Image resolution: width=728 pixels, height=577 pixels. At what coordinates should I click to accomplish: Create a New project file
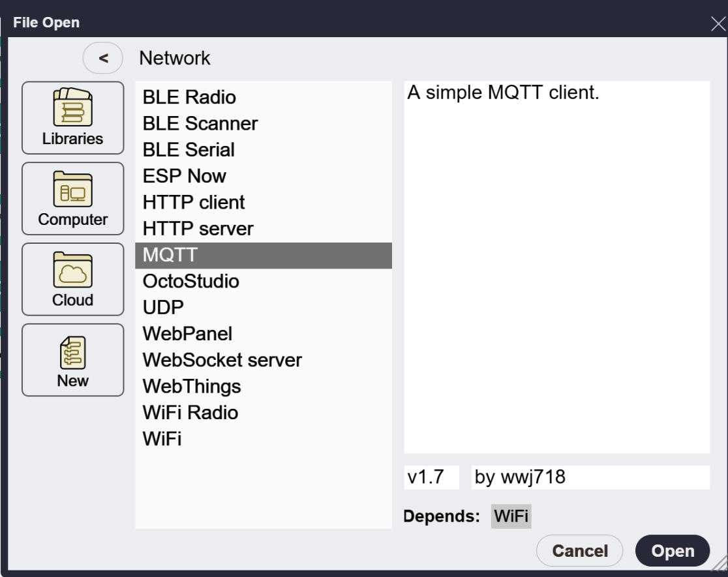(73, 360)
